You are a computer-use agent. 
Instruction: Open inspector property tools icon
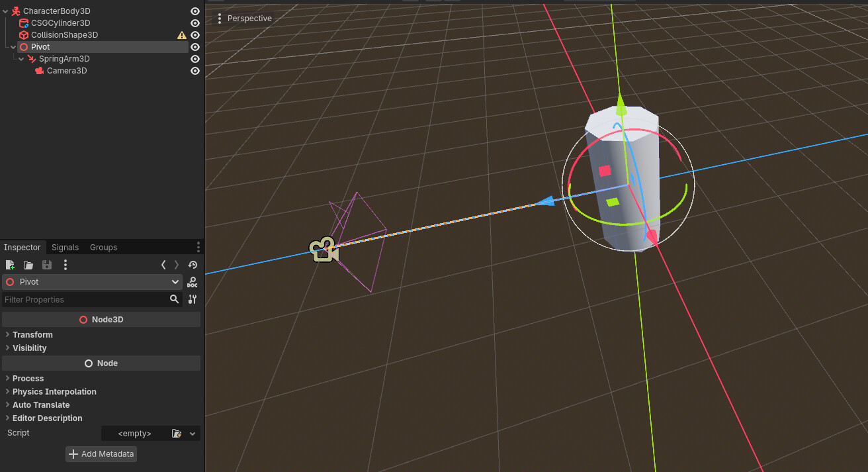193,299
